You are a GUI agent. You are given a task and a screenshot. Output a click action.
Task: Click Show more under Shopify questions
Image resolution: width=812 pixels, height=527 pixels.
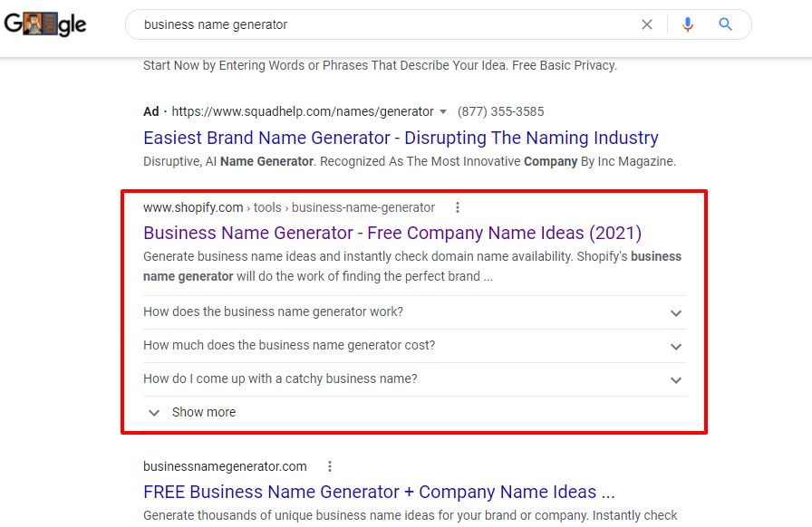204,412
